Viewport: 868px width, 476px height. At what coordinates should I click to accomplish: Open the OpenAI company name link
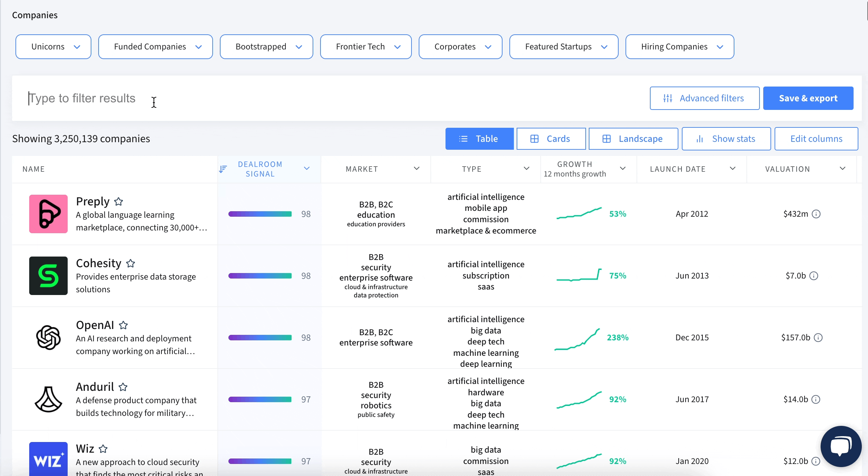[x=95, y=325]
